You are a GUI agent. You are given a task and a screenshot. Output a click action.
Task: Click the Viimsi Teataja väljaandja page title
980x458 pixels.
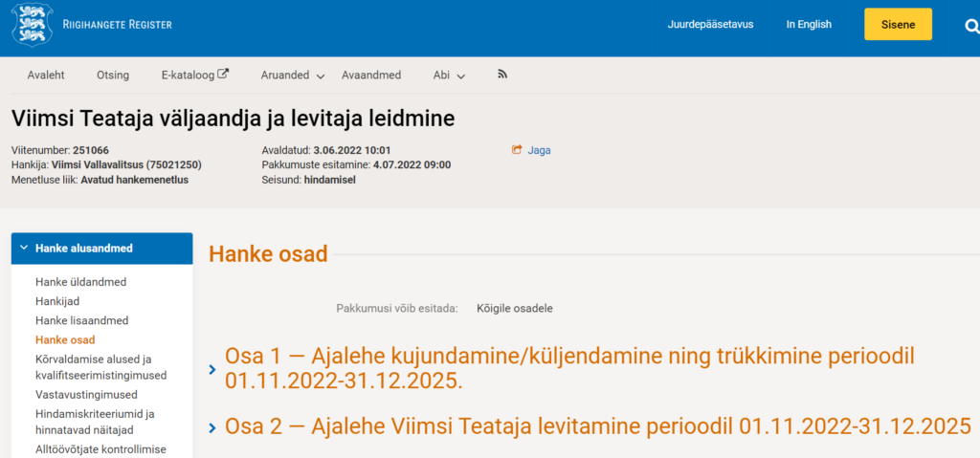click(234, 119)
